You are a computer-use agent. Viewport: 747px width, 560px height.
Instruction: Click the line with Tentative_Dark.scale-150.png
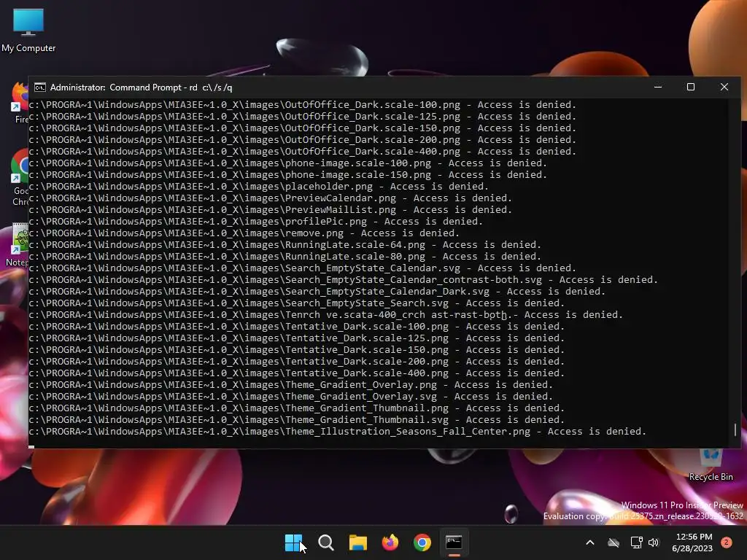(x=296, y=349)
